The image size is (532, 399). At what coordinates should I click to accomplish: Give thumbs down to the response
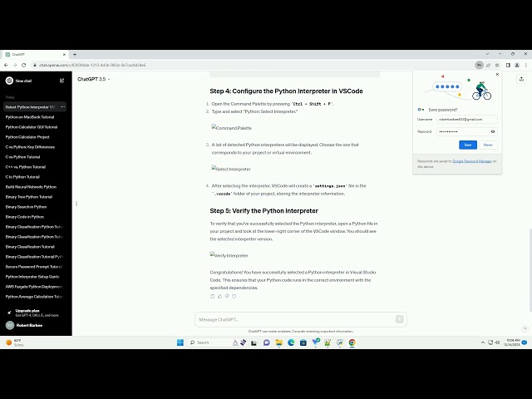pyautogui.click(x=227, y=296)
